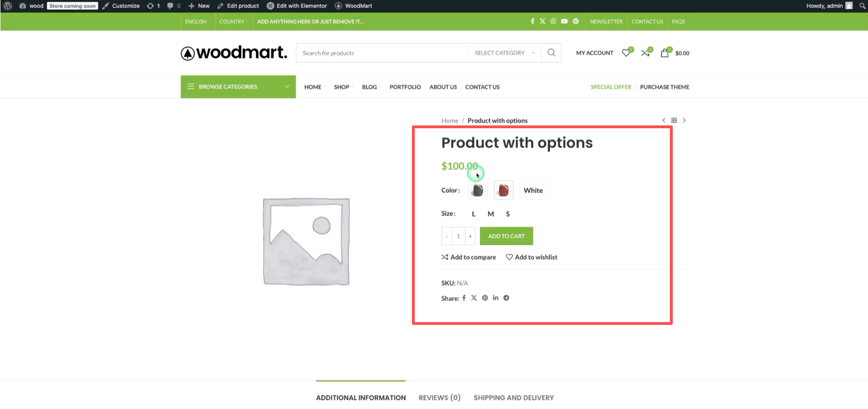The width and height of the screenshot is (868, 409).
Task: Open the Blog menu item
Action: pos(370,87)
